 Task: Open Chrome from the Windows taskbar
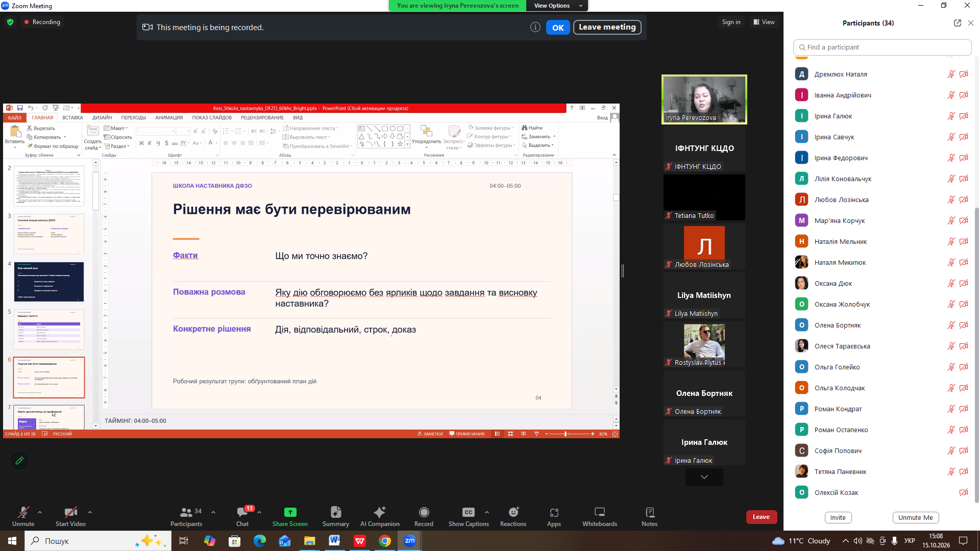coord(385,541)
